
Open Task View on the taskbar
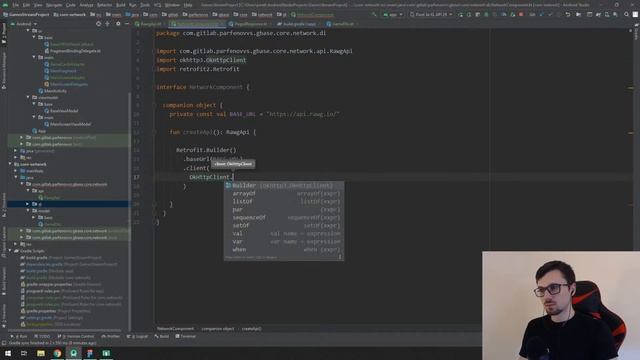click(24, 353)
